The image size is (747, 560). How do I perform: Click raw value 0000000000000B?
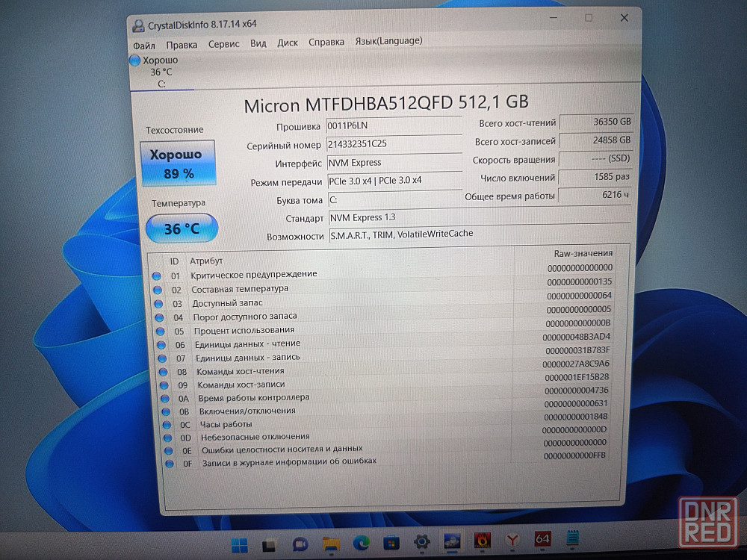pyautogui.click(x=578, y=323)
